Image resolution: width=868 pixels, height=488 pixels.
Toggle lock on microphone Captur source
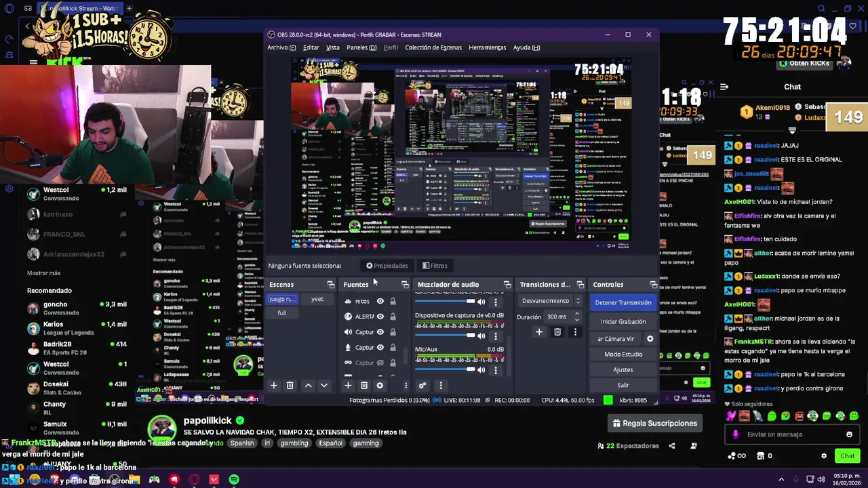click(393, 348)
